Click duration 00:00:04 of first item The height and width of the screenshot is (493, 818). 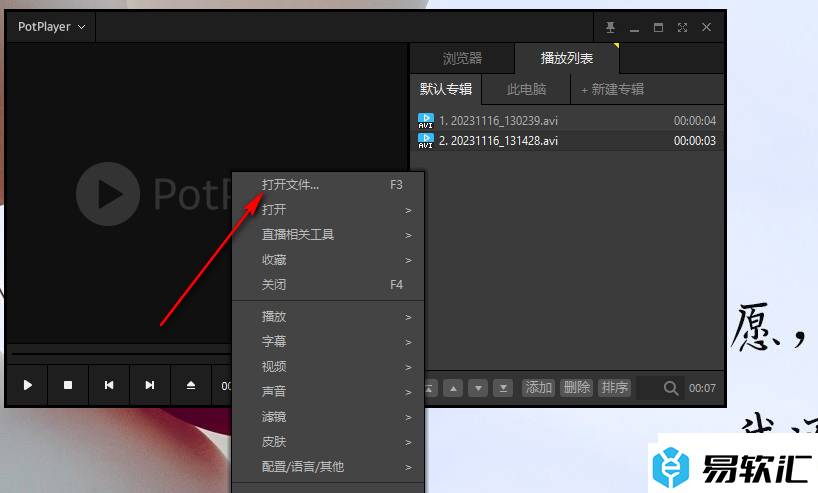tap(694, 121)
